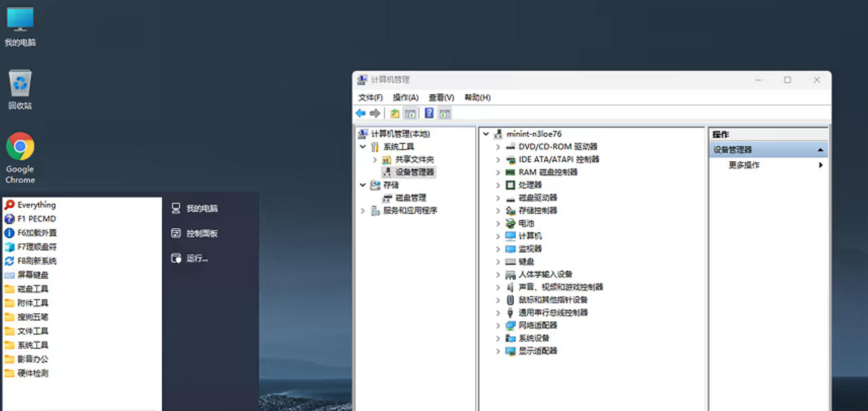This screenshot has height=411, width=868.
Task: Open the 操作(A) menu
Action: (x=406, y=97)
